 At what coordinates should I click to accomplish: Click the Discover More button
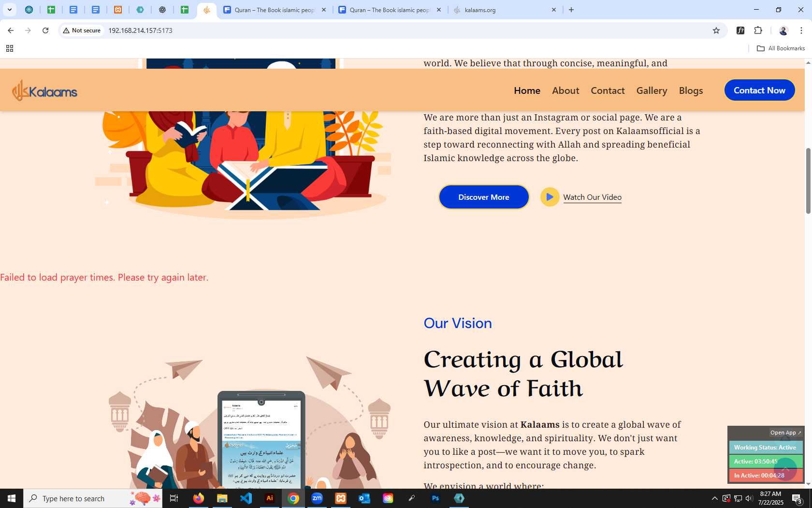[x=484, y=197]
